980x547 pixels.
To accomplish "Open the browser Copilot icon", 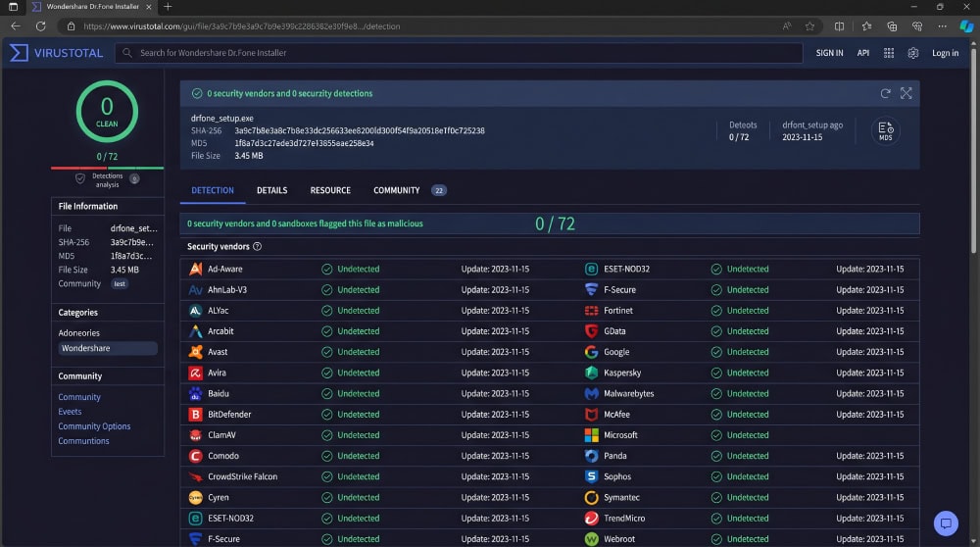I will 966,26.
